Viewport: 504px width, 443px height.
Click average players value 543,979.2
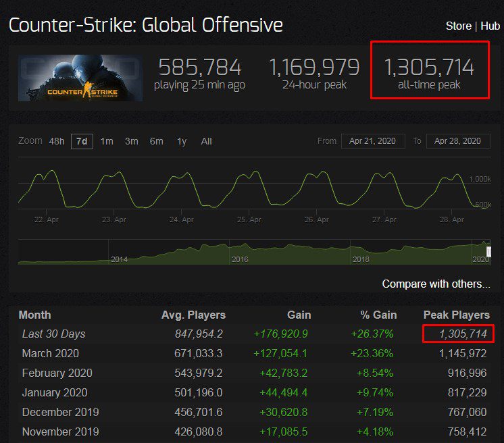pos(199,373)
